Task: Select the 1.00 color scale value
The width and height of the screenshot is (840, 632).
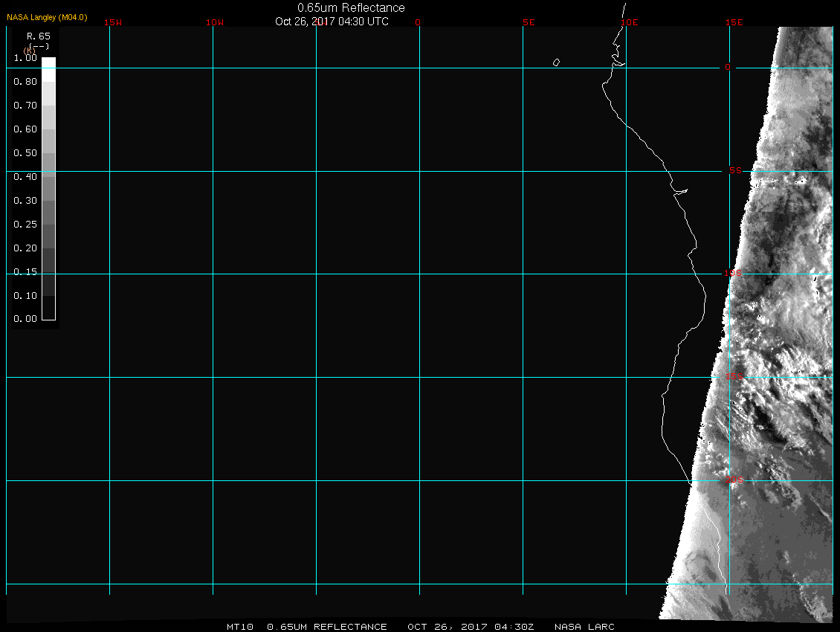Action: point(25,58)
